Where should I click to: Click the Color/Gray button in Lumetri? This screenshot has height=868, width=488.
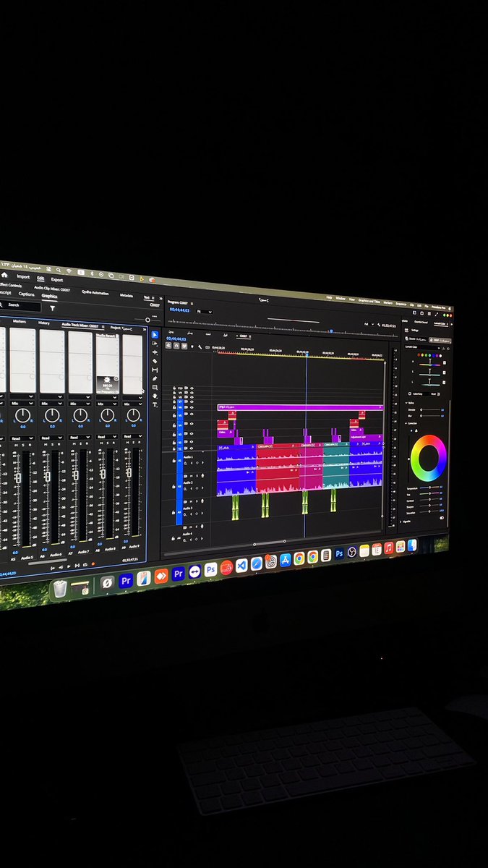417,393
